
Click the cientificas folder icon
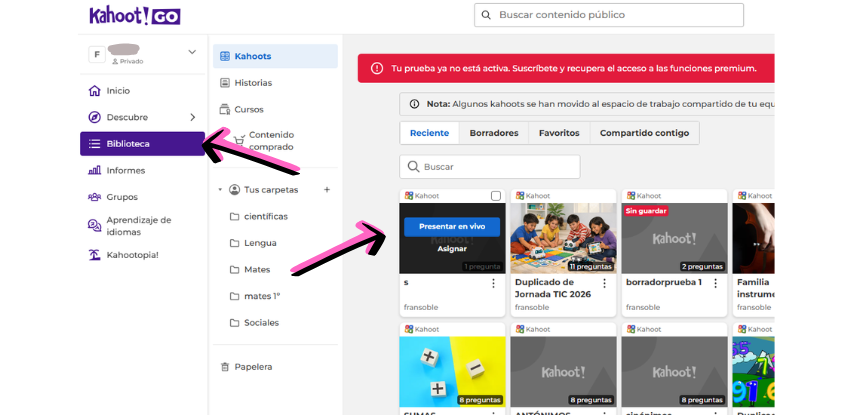pos(234,216)
